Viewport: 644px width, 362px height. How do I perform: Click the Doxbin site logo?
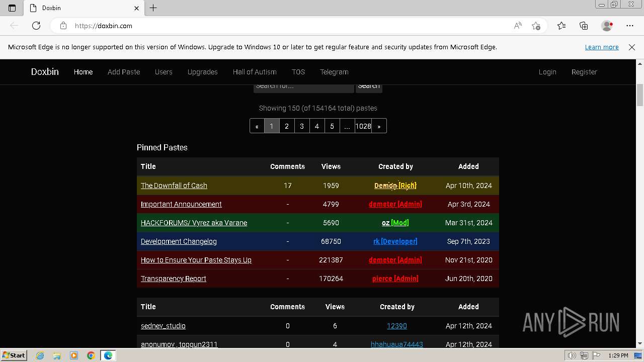(45, 72)
